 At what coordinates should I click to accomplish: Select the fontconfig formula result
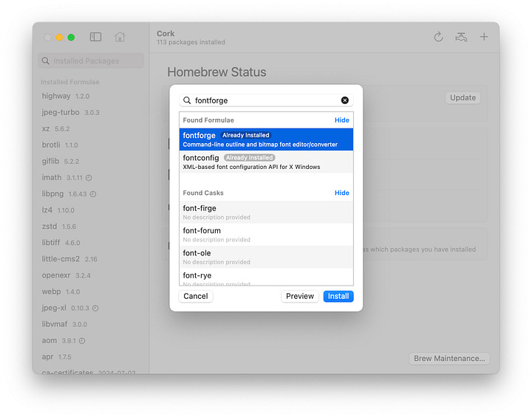click(266, 162)
